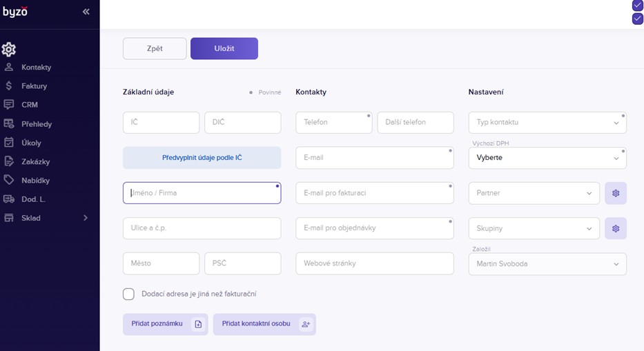Click the gear icon beside Skupiny dropdown
Image resolution: width=644 pixels, height=351 pixels.
click(616, 228)
